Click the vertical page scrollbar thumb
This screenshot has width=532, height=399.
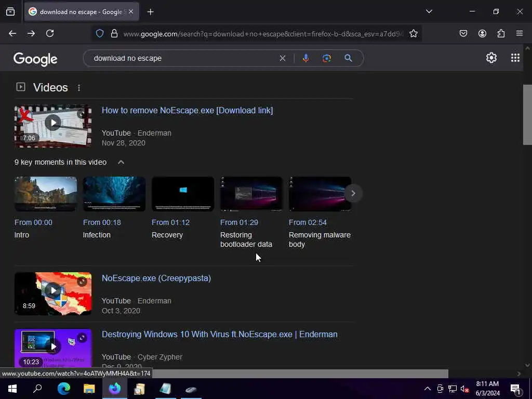[x=527, y=115]
